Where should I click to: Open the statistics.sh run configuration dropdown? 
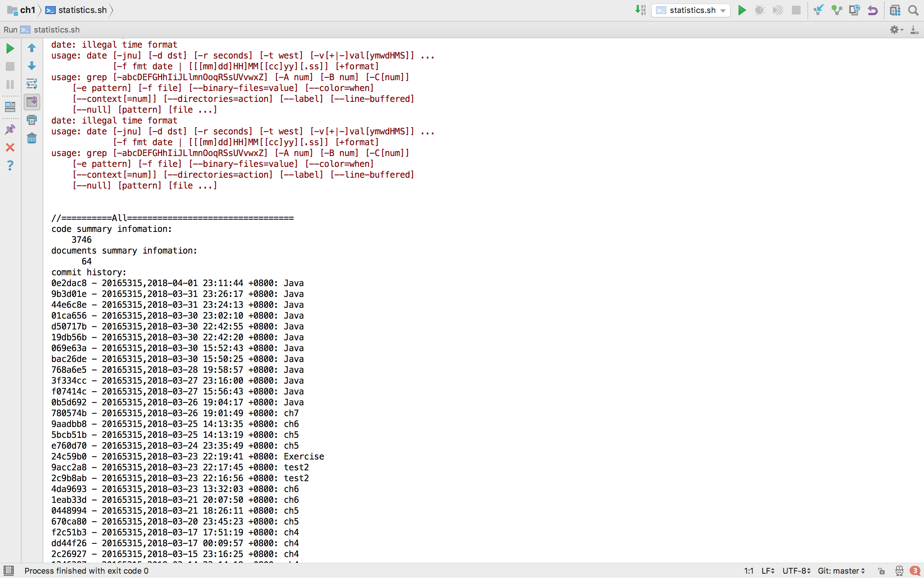coord(691,10)
